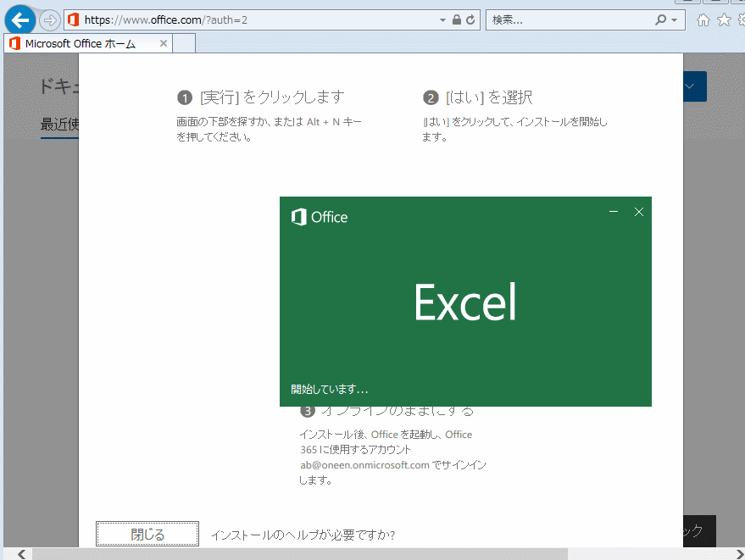Expand the address bar autocomplete dropdown
This screenshot has height=560, width=745.
442,20
